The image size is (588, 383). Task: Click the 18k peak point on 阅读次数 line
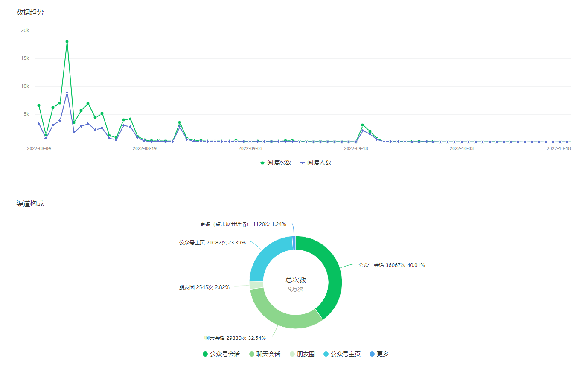[x=67, y=41]
